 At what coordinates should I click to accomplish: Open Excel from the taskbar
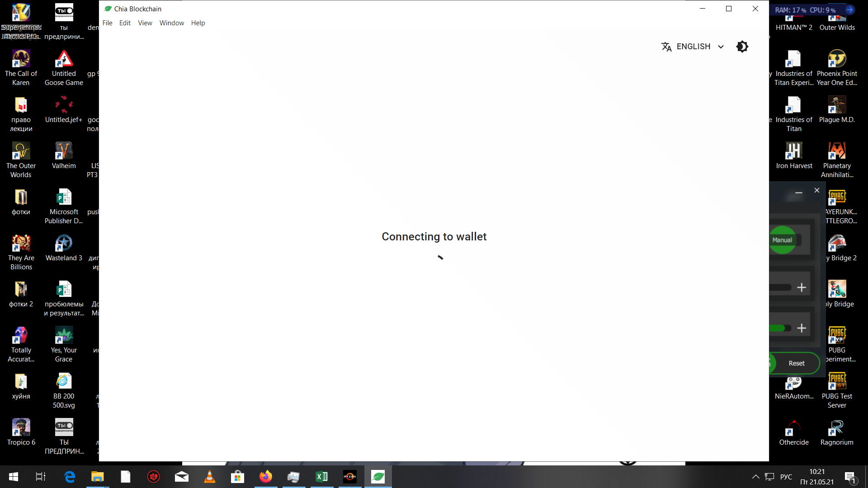click(322, 477)
